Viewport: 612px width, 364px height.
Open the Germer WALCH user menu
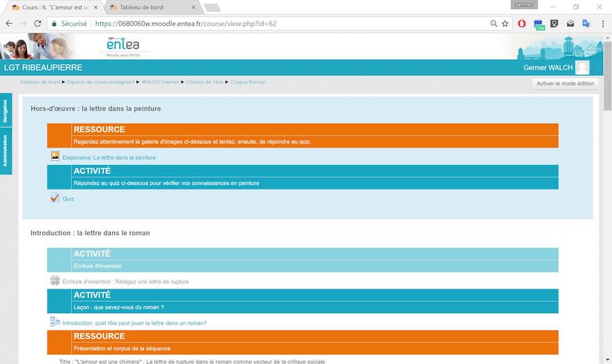click(547, 67)
